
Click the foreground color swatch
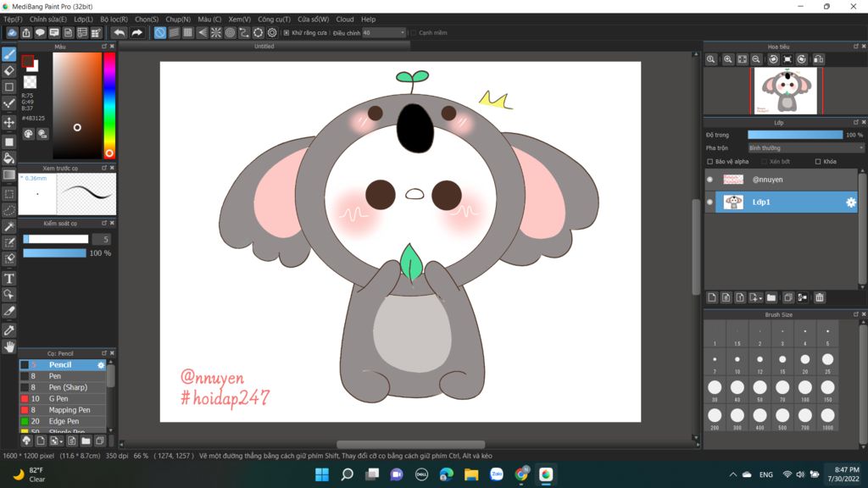28,61
